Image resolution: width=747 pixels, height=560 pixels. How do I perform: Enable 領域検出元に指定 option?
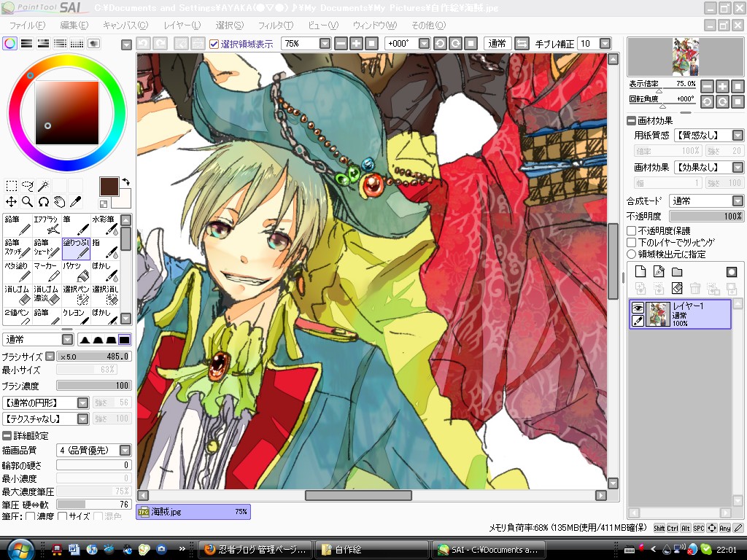[632, 254]
